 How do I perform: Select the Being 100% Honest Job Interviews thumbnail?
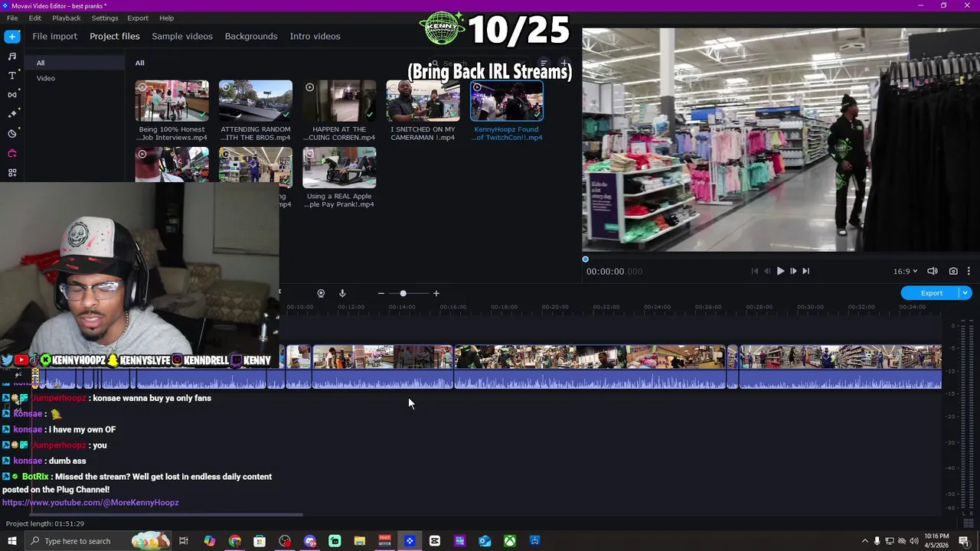click(171, 101)
